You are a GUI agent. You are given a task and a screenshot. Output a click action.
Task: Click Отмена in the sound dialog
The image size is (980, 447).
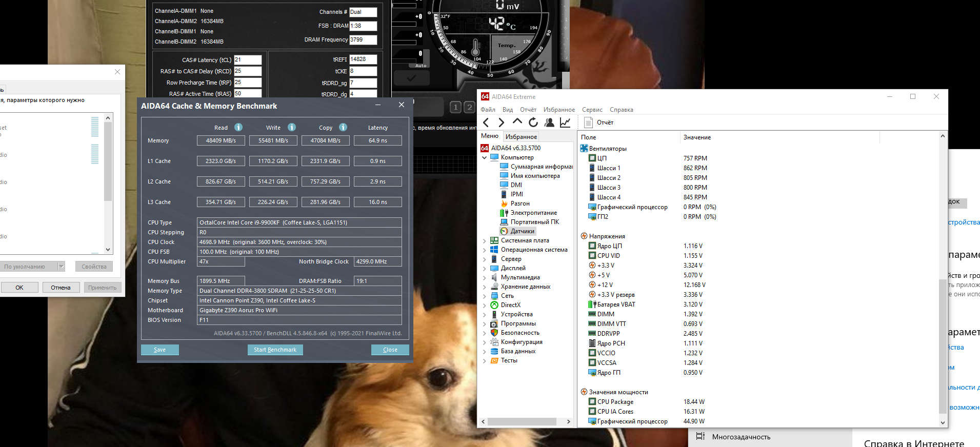pos(61,288)
